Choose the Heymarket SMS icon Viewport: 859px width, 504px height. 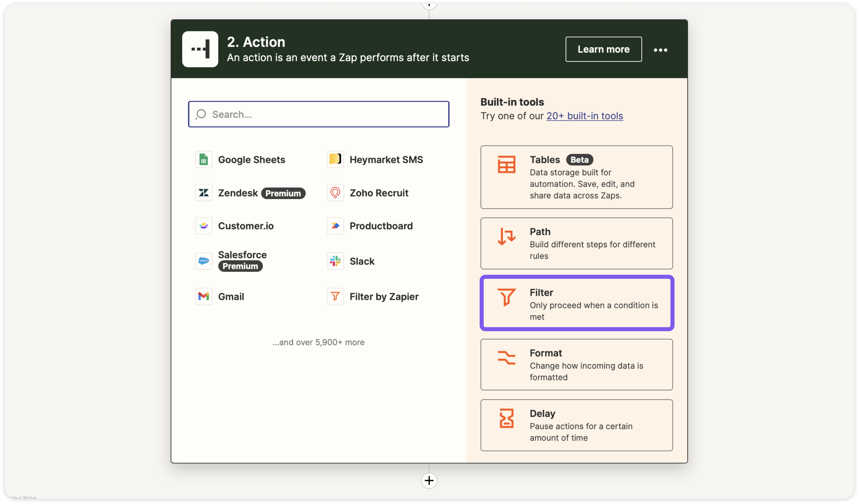pyautogui.click(x=335, y=159)
